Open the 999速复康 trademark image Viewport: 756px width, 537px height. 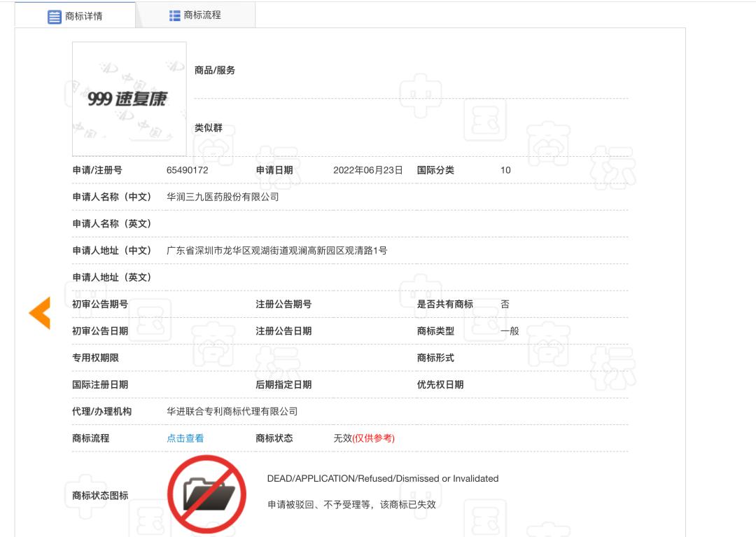point(129,99)
